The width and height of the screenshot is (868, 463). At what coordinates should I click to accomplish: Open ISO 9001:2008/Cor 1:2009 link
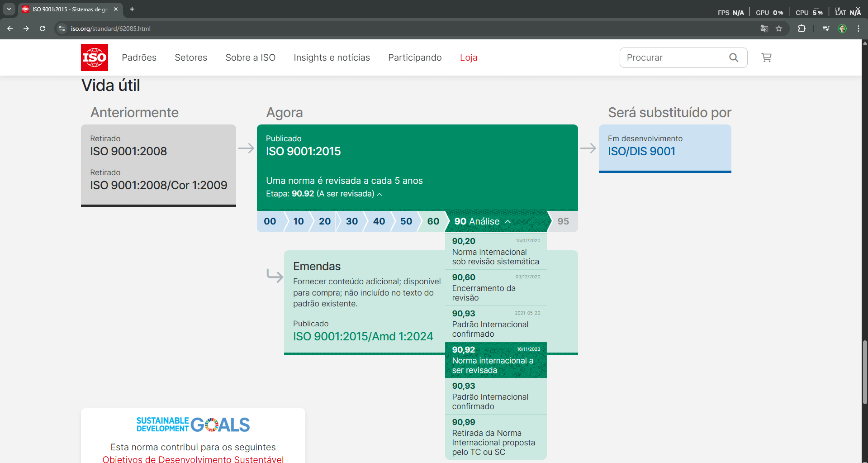click(x=159, y=185)
